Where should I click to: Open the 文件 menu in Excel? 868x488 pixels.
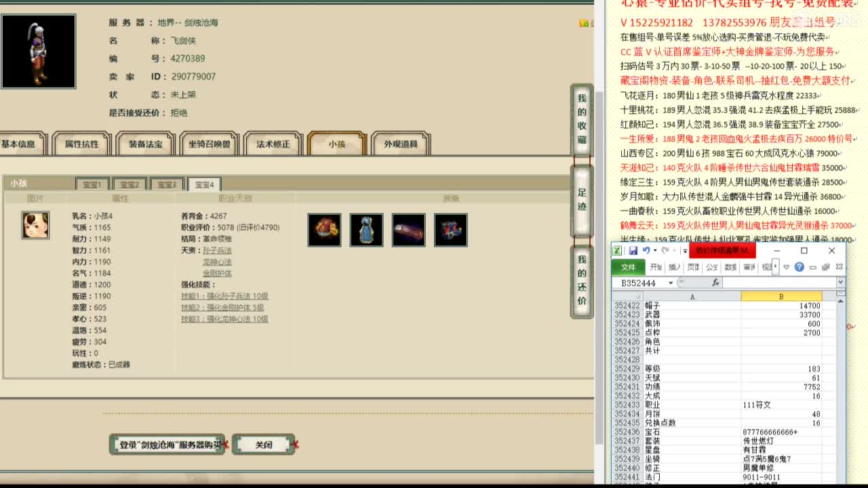click(628, 266)
